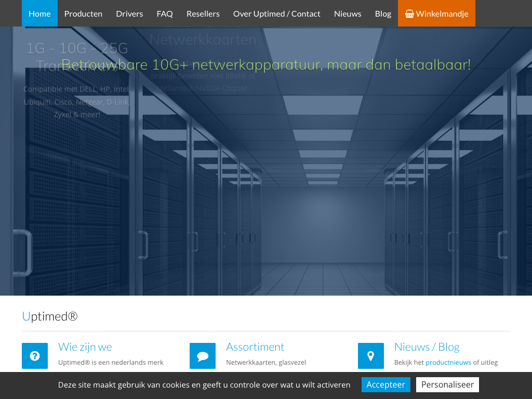Click the green hero slogan about betaalbaar netwerkapparatuur

[266, 64]
